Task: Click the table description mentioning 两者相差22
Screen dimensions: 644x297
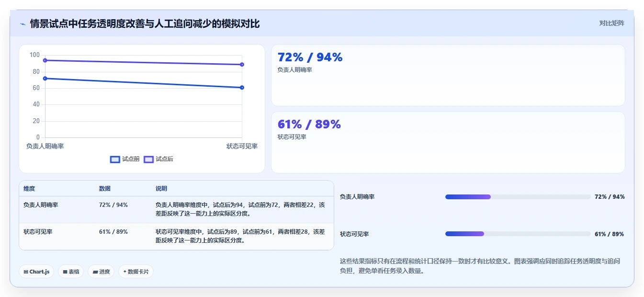Action: pos(240,209)
